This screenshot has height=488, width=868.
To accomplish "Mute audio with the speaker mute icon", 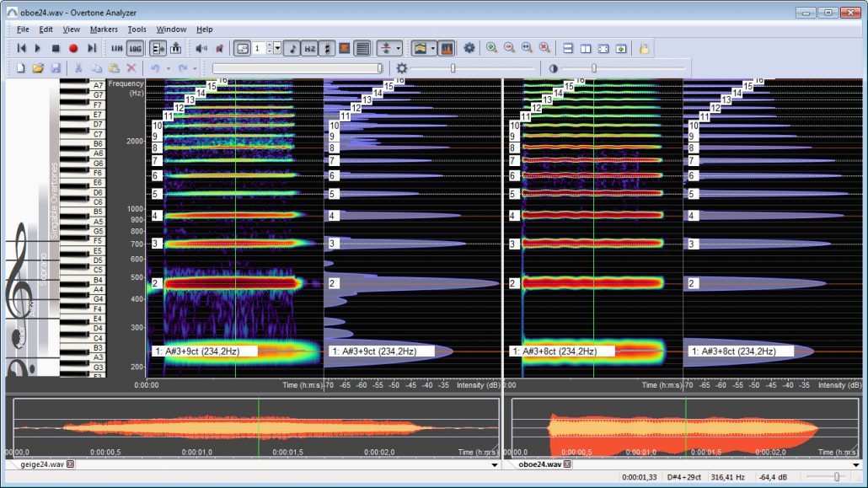I will tap(220, 48).
